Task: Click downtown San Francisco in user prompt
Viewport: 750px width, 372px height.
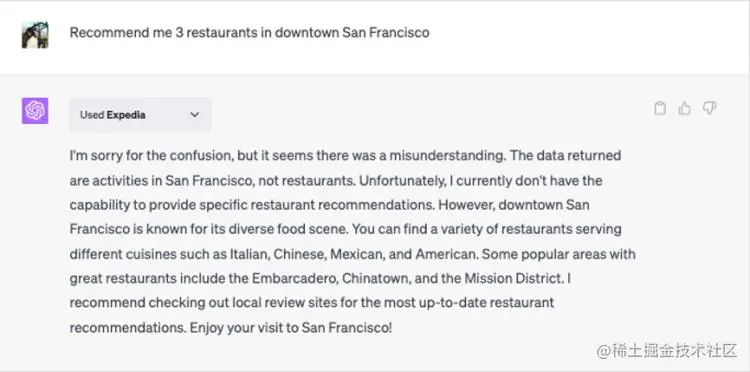Action: click(x=352, y=33)
